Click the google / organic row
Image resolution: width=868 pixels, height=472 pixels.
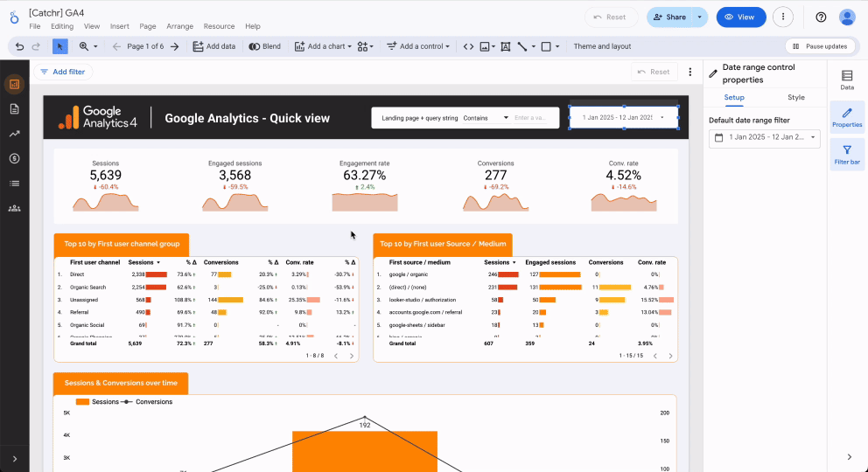click(x=525, y=274)
